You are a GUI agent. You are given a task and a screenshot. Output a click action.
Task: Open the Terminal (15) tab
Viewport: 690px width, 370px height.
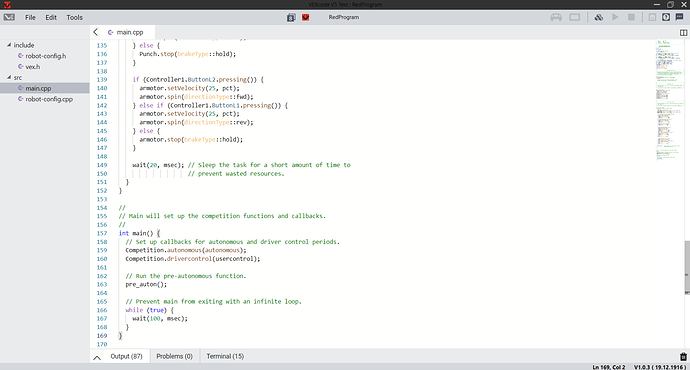225,356
